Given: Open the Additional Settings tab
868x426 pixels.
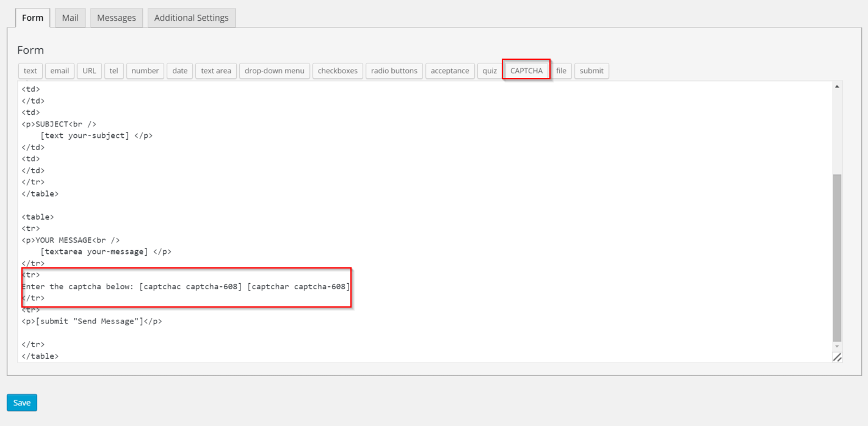Looking at the screenshot, I should [191, 17].
